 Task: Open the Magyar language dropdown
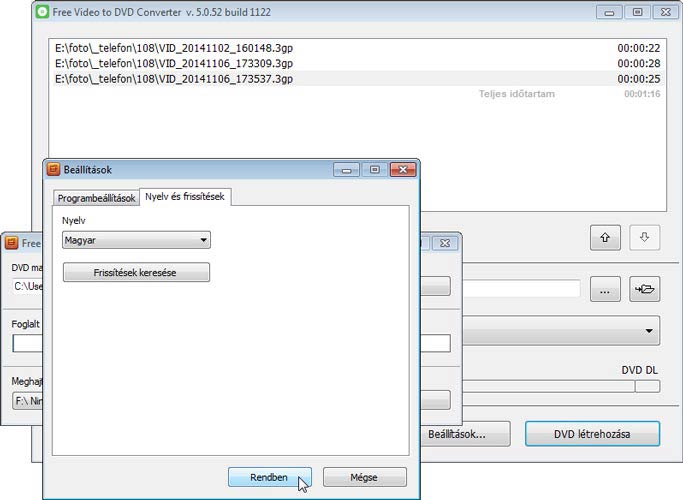(136, 240)
